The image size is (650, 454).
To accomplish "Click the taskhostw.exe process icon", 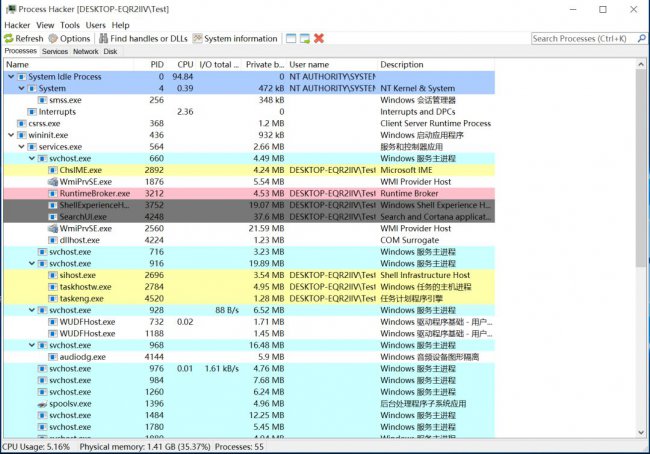I will 53,287.
